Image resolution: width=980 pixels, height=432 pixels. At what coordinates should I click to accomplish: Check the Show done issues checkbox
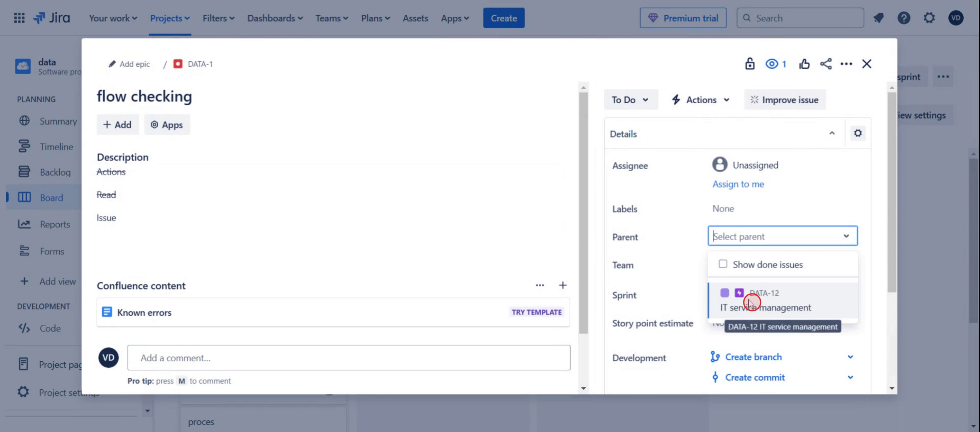pyautogui.click(x=723, y=264)
